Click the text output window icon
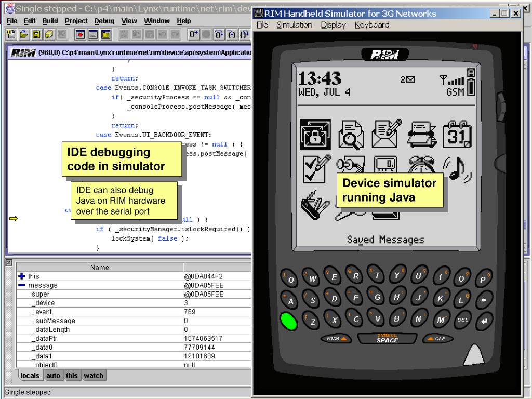Image resolution: width=532 pixels, height=399 pixels. pos(93,34)
